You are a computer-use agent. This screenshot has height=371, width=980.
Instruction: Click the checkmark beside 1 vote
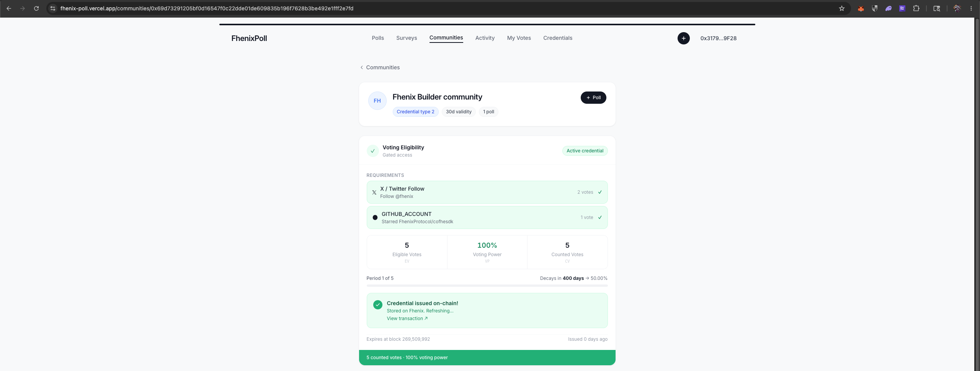click(x=600, y=217)
